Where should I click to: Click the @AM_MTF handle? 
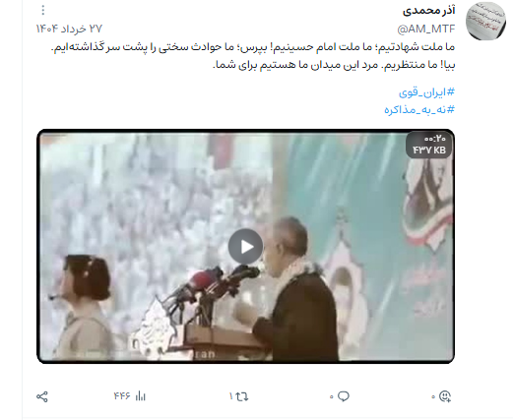[426, 30]
